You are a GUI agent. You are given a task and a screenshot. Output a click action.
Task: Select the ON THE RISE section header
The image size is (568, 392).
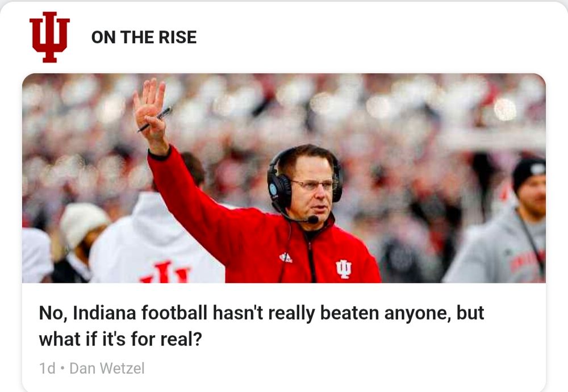(144, 39)
